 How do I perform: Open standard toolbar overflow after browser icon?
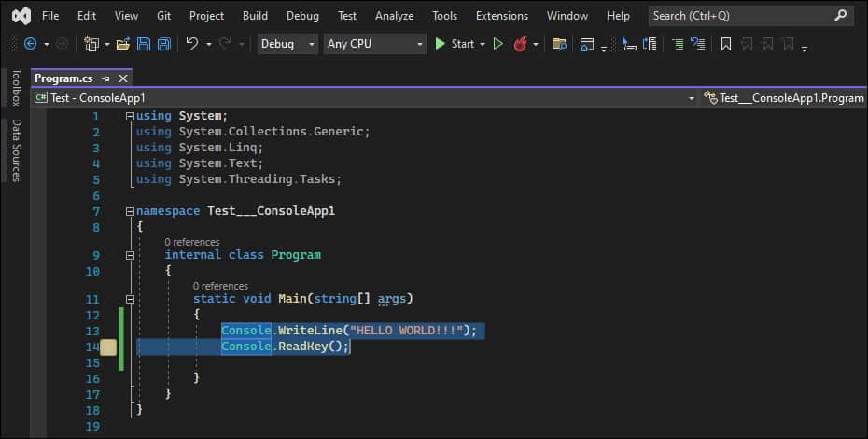click(x=603, y=49)
